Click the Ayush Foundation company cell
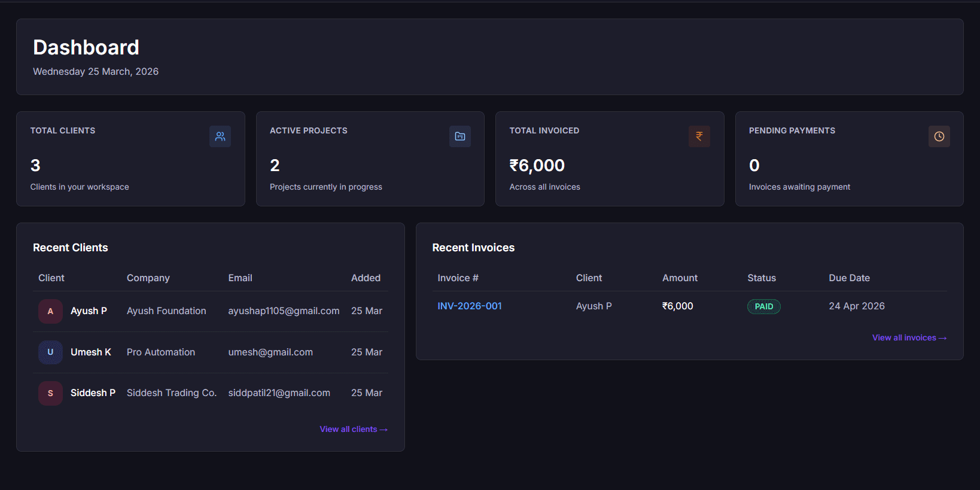The height and width of the screenshot is (490, 980). coord(166,311)
